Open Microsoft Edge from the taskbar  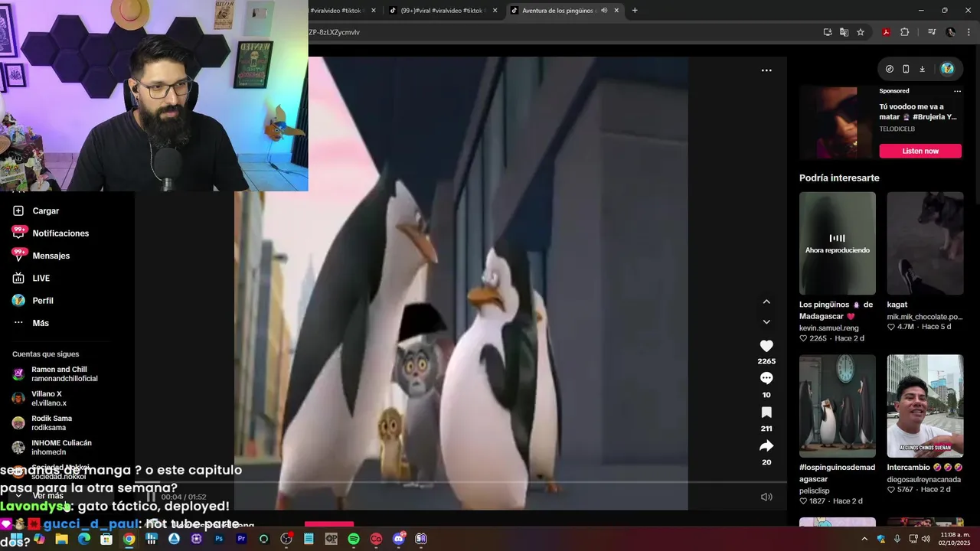[84, 539]
